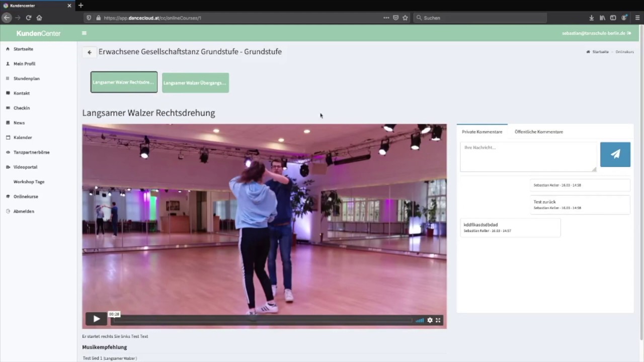Screen dimensions: 644x362
Task: Open Tanzpartnerbörse in the sidebar
Action: click(x=31, y=152)
